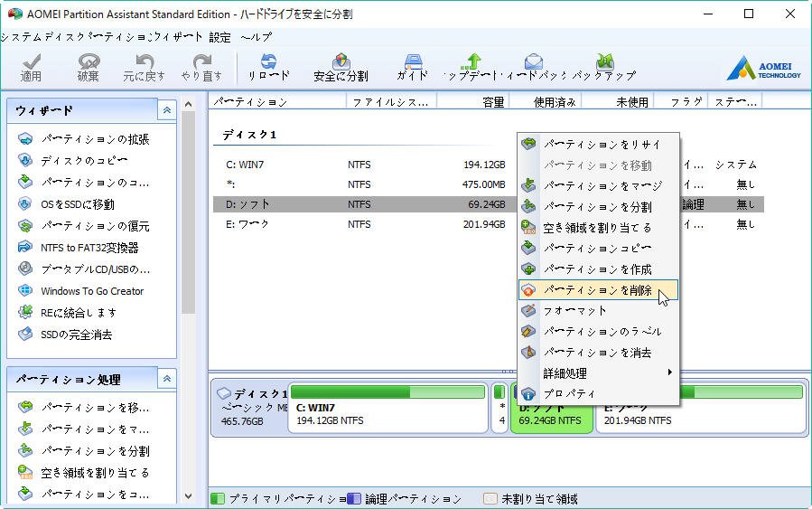Collapse the ウィザード panel

(167, 110)
